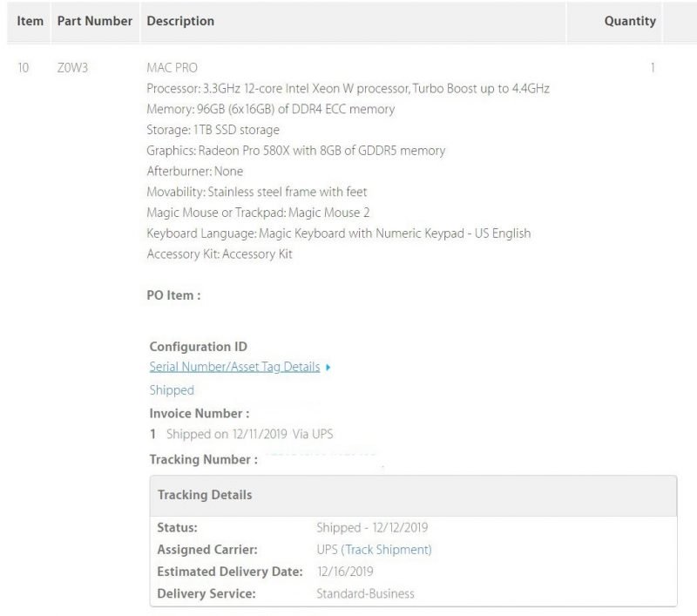Viewport: 697px width, 616px height.
Task: Click the Processor specification line
Action: 348,89
